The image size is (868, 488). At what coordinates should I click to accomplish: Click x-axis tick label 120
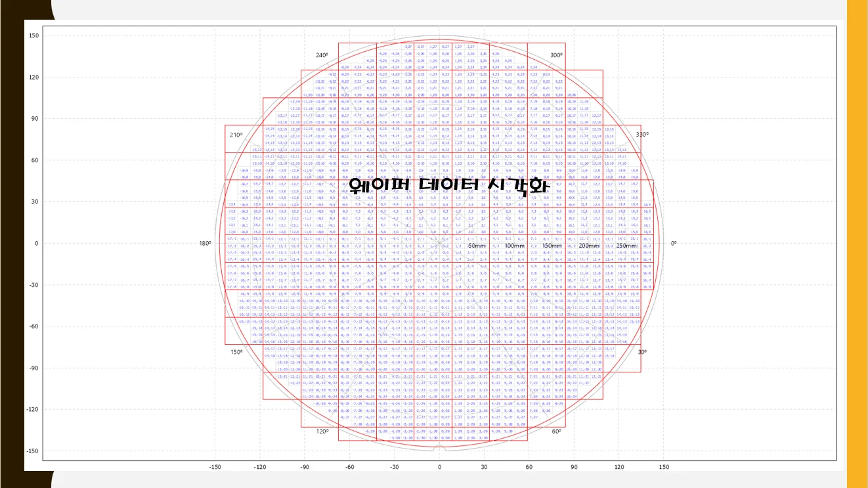click(619, 467)
